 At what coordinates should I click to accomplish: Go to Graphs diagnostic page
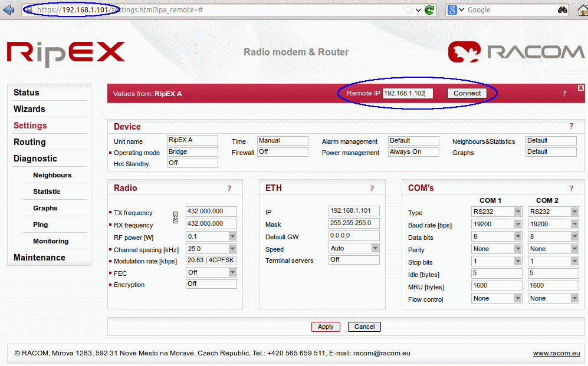click(x=45, y=208)
